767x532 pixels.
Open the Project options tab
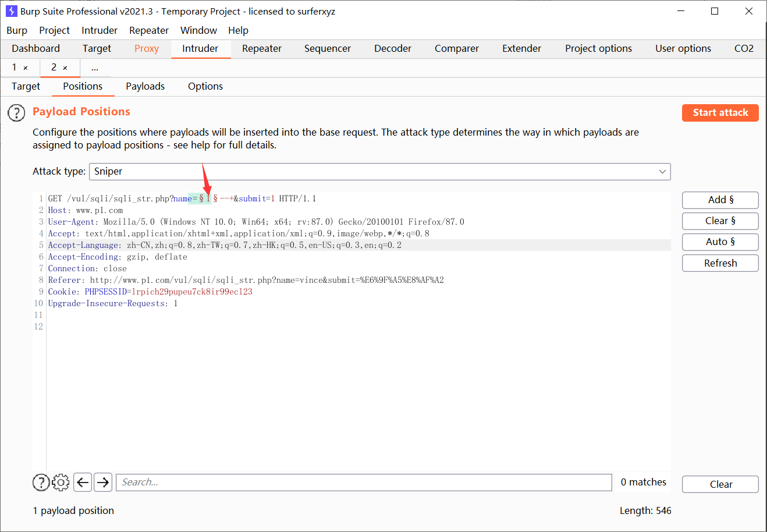(x=598, y=48)
